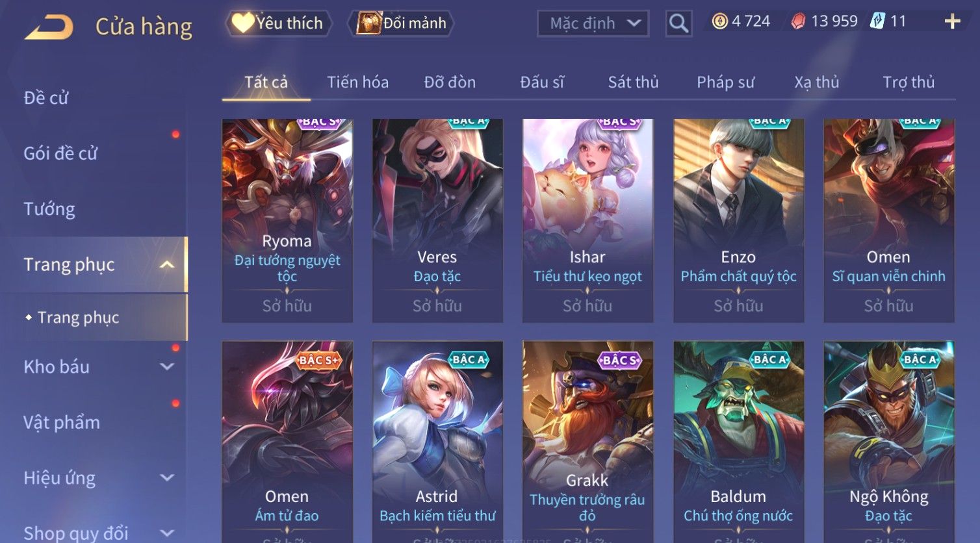Click the gold coin currency icon
Image resolution: width=980 pixels, height=543 pixels.
click(x=719, y=22)
